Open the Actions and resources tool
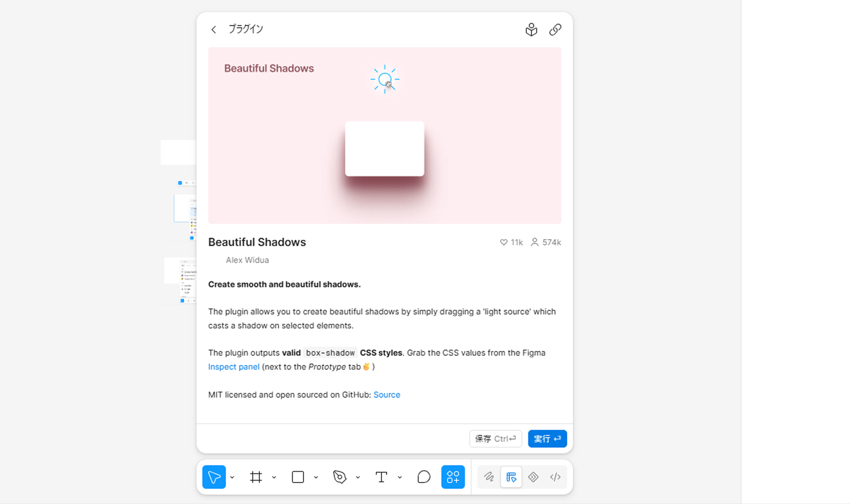 pos(453,477)
